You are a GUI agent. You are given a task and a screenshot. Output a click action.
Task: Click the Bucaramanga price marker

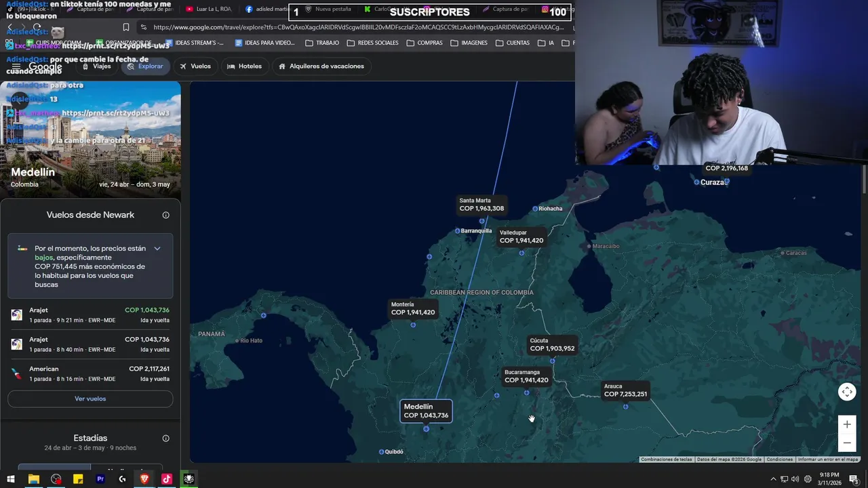click(526, 376)
